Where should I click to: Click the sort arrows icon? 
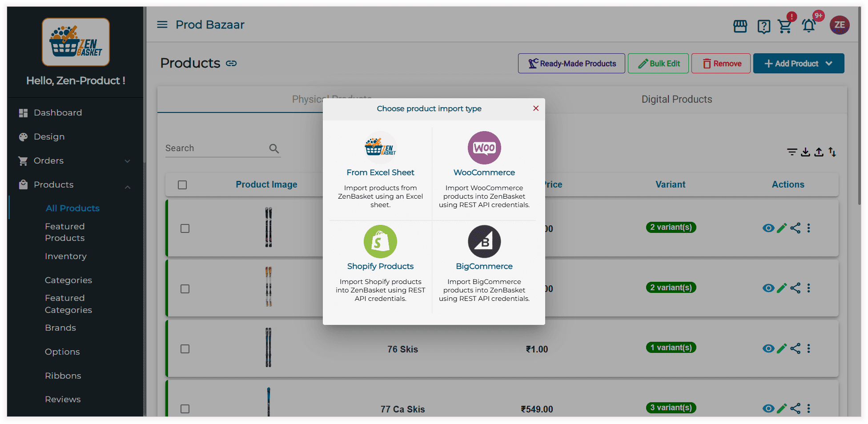pyautogui.click(x=832, y=152)
